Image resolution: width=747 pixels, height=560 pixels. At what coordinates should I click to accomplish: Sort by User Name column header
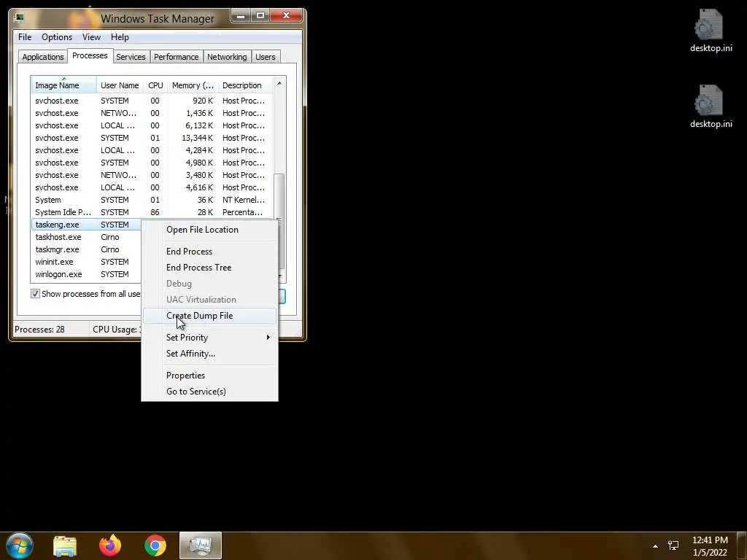click(120, 85)
